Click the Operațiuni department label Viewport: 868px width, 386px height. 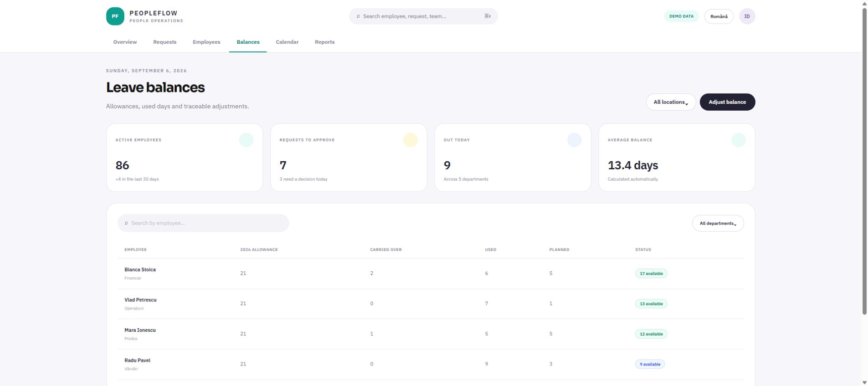tap(134, 309)
